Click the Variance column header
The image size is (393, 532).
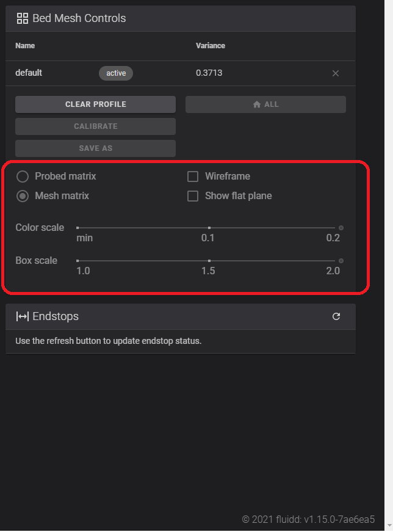pyautogui.click(x=211, y=46)
